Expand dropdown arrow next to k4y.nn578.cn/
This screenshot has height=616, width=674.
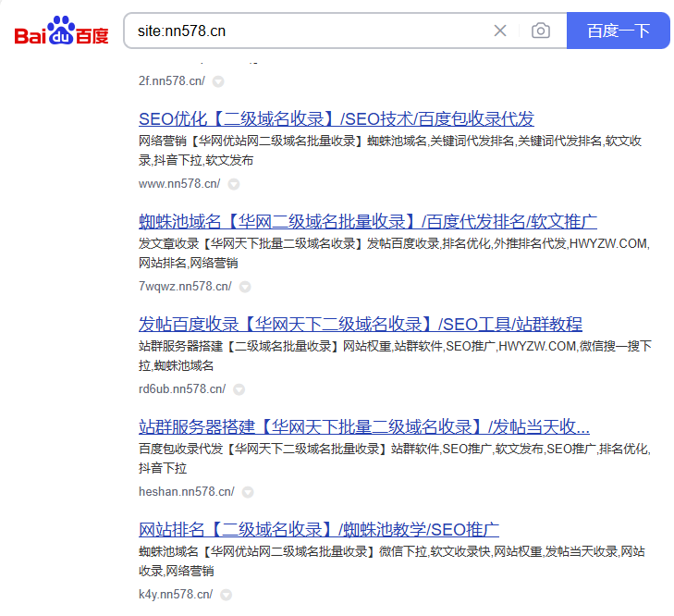pos(227,595)
